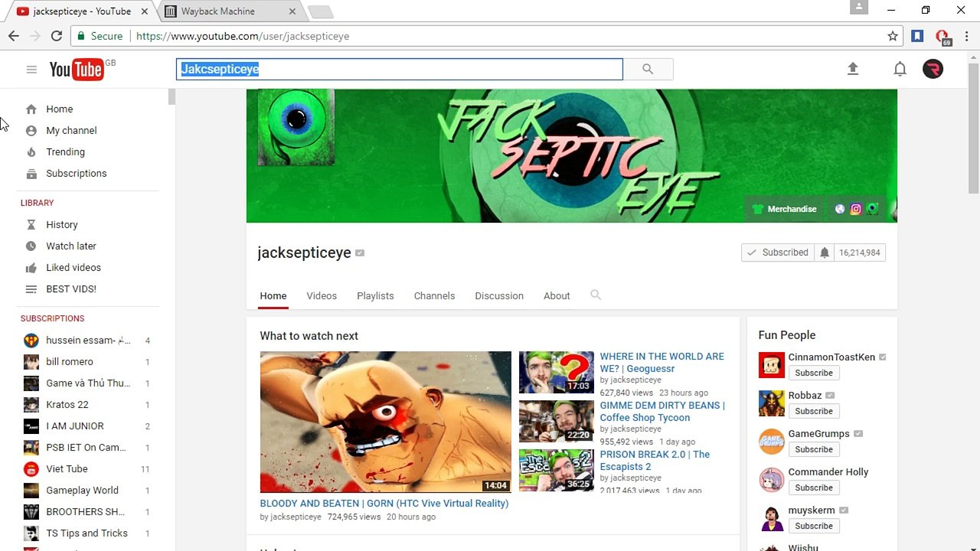This screenshot has height=551, width=980.
Task: Click the GORN featured video thumbnail
Action: click(385, 422)
